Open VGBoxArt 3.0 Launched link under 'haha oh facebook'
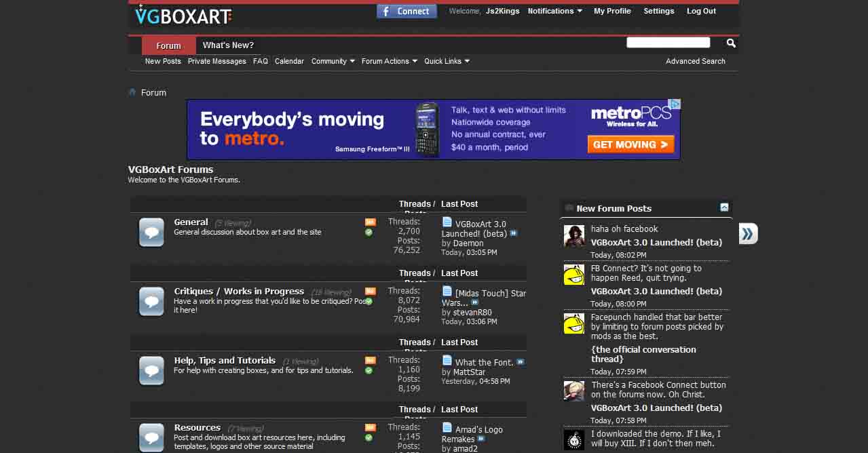This screenshot has height=453, width=868. click(656, 242)
